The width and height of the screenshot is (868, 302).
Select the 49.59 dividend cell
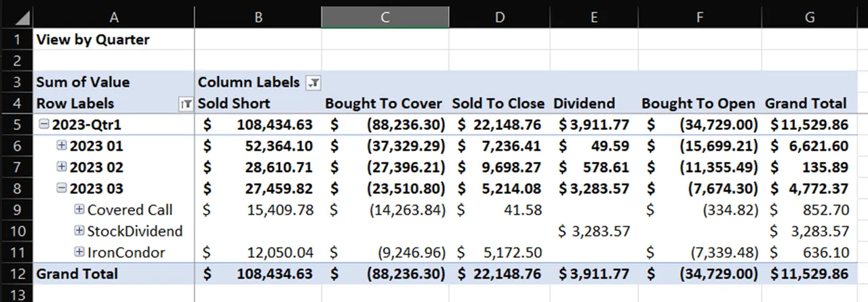coord(593,146)
